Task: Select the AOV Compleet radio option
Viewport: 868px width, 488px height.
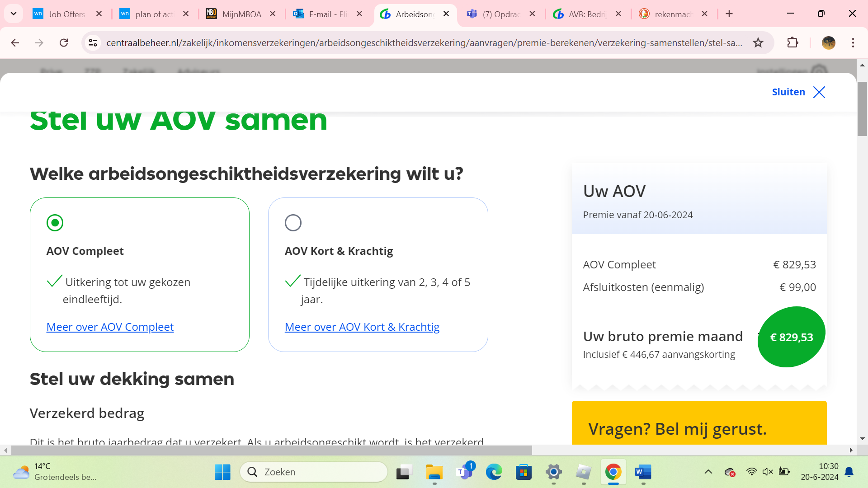Action: click(55, 223)
